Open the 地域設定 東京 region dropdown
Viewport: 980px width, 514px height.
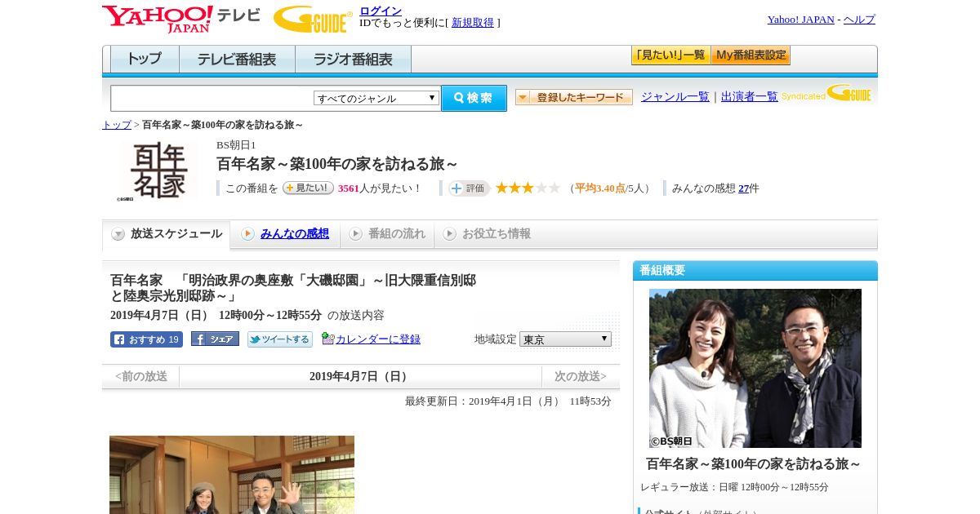pyautogui.click(x=565, y=339)
